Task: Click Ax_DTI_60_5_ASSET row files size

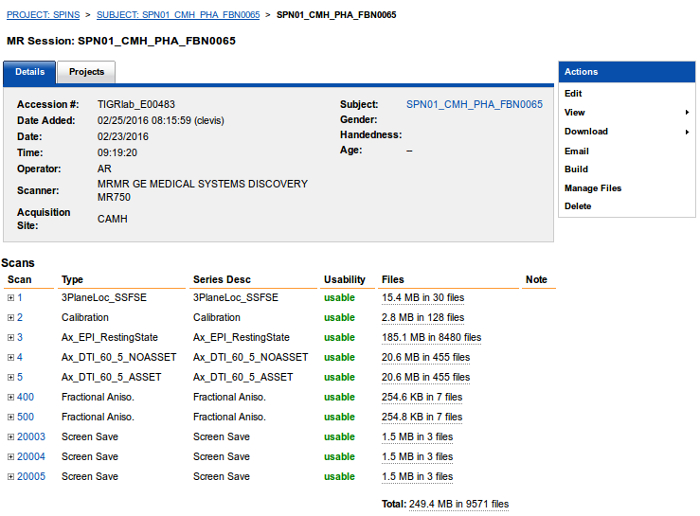Action: (x=425, y=377)
